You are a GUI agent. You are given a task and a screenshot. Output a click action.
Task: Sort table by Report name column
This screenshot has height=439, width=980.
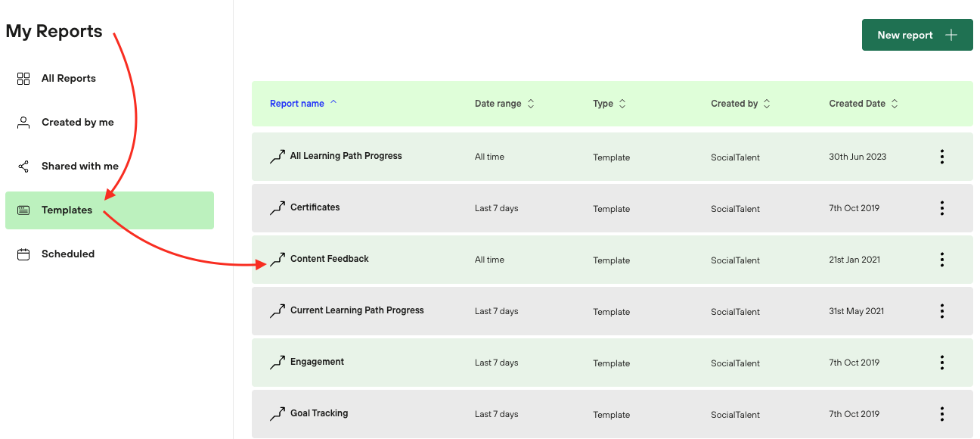(x=297, y=104)
